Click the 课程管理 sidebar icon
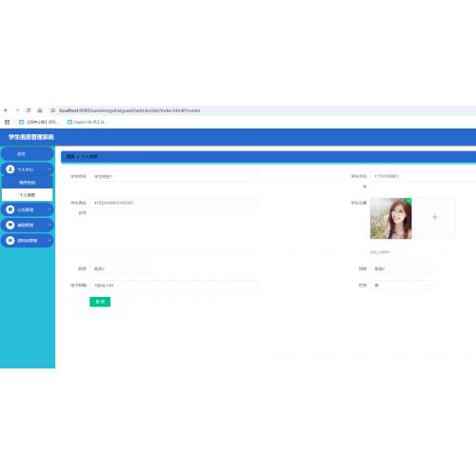 pyautogui.click(x=10, y=225)
